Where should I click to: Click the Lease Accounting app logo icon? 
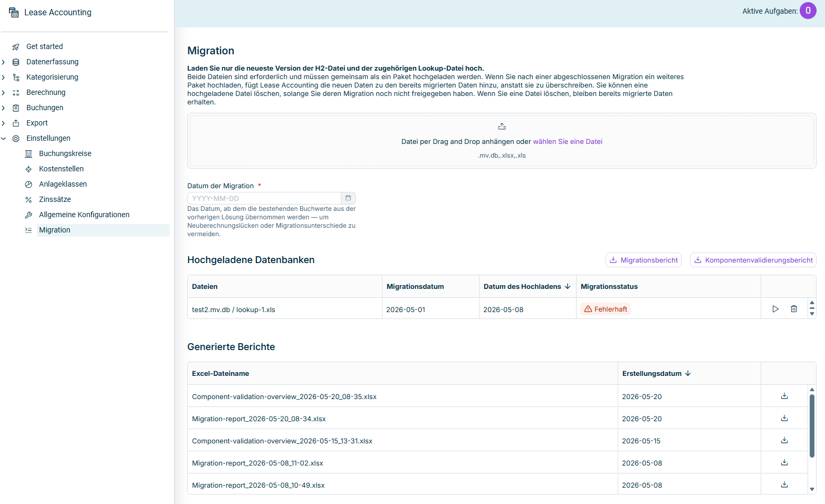[x=14, y=12]
